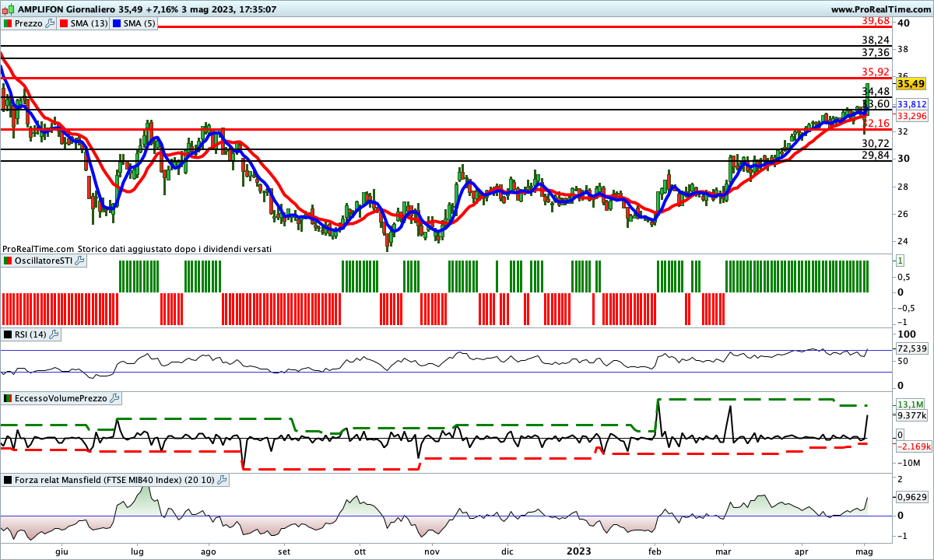934x560 pixels.
Task: Open OscillatoreSTI wrench settings icon
Action: point(78,261)
